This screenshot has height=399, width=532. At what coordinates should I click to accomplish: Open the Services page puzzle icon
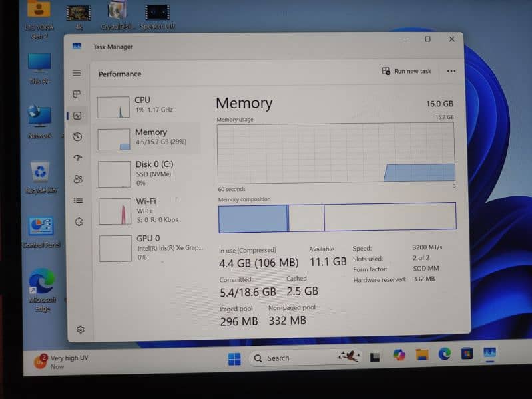click(x=79, y=222)
